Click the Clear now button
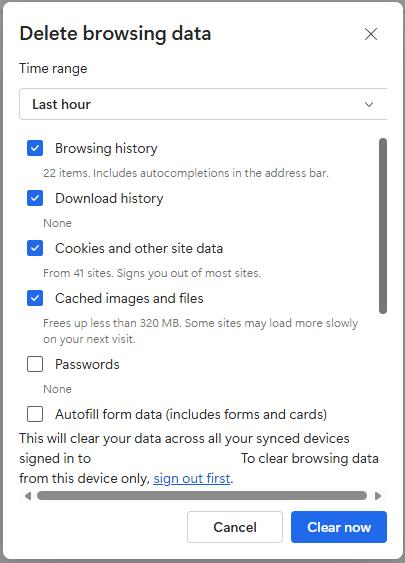 click(339, 527)
